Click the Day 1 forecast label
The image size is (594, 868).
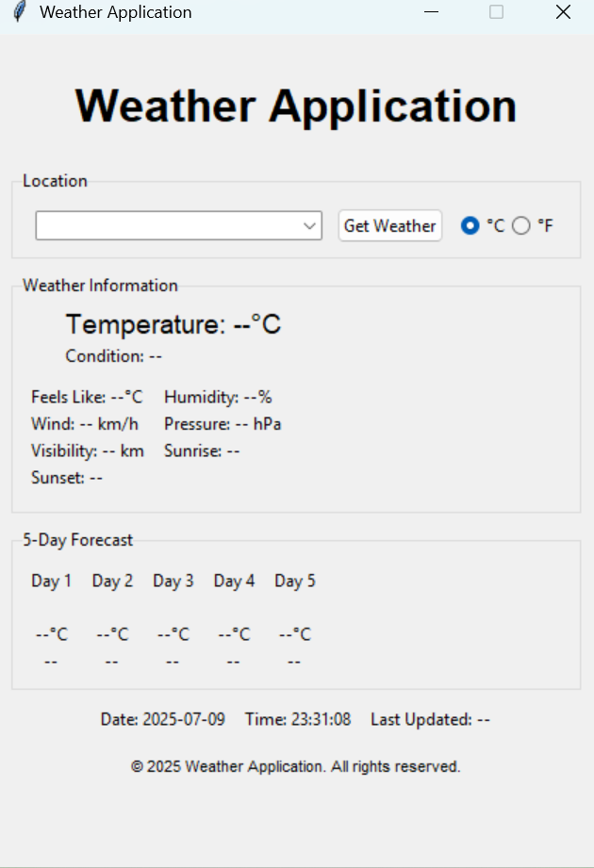52,581
